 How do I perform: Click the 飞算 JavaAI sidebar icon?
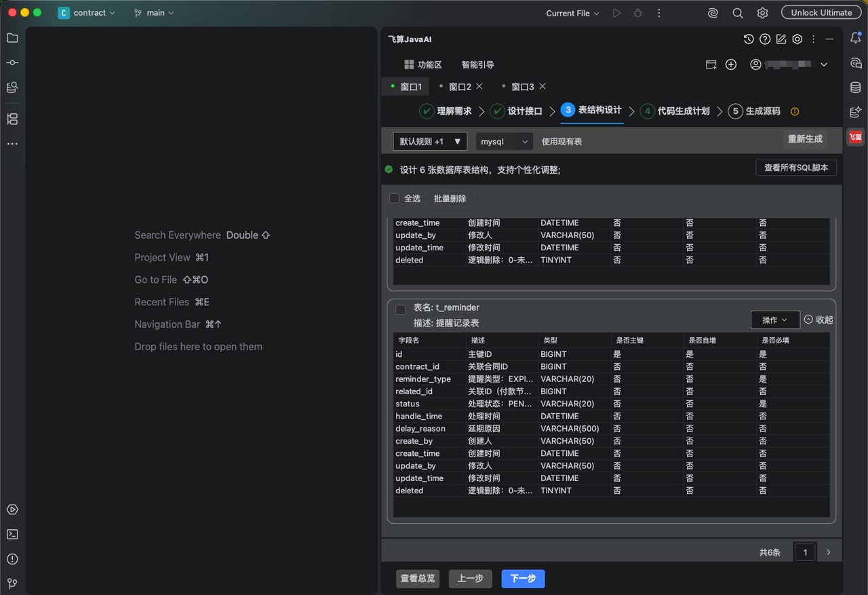pyautogui.click(x=856, y=137)
